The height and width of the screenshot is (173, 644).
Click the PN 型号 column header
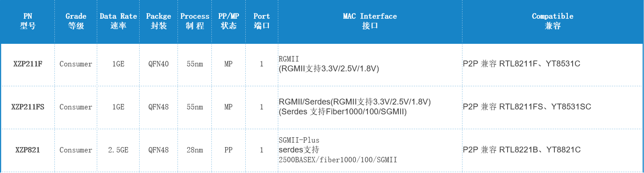coord(28,21)
